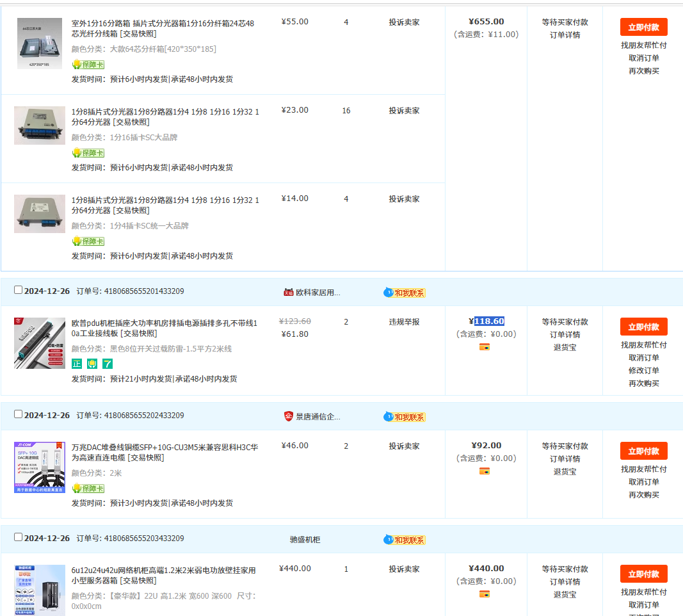
Task: Click the credit card icon under ¥118.60
Action: click(485, 347)
